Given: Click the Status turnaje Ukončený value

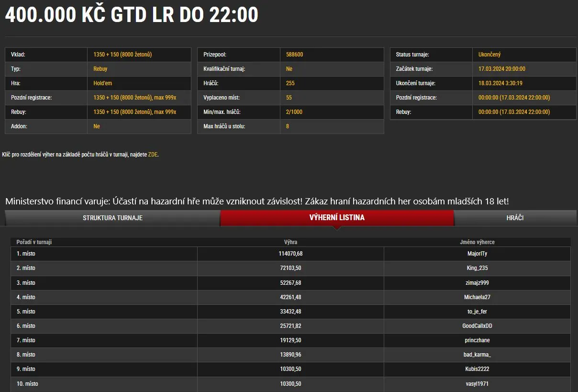Looking at the screenshot, I should pos(490,54).
